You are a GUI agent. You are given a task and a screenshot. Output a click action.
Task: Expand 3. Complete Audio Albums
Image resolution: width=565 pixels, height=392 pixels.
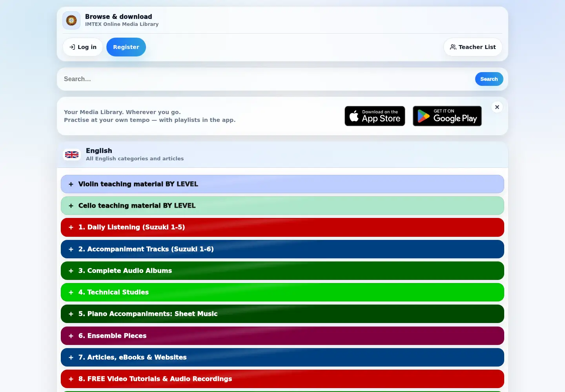[282, 271]
